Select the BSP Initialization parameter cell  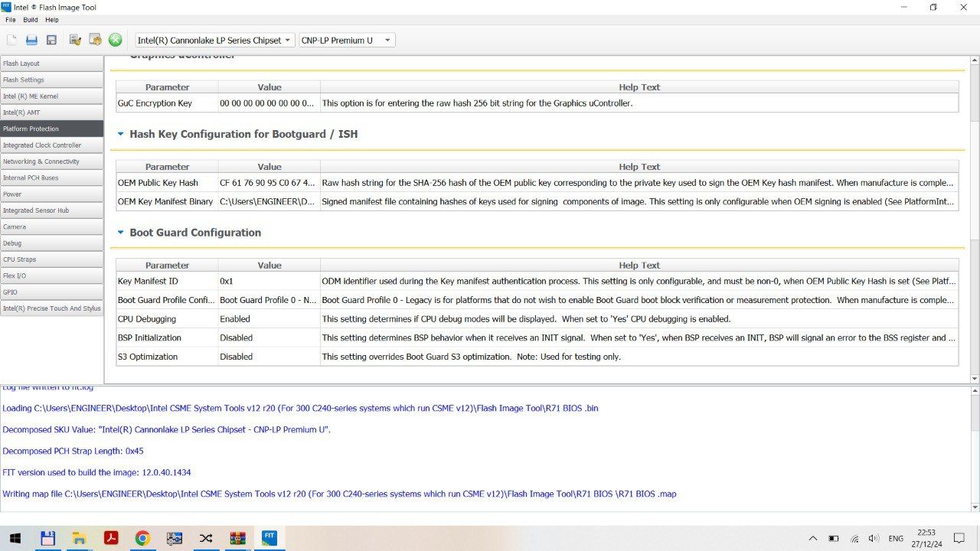[x=167, y=337]
